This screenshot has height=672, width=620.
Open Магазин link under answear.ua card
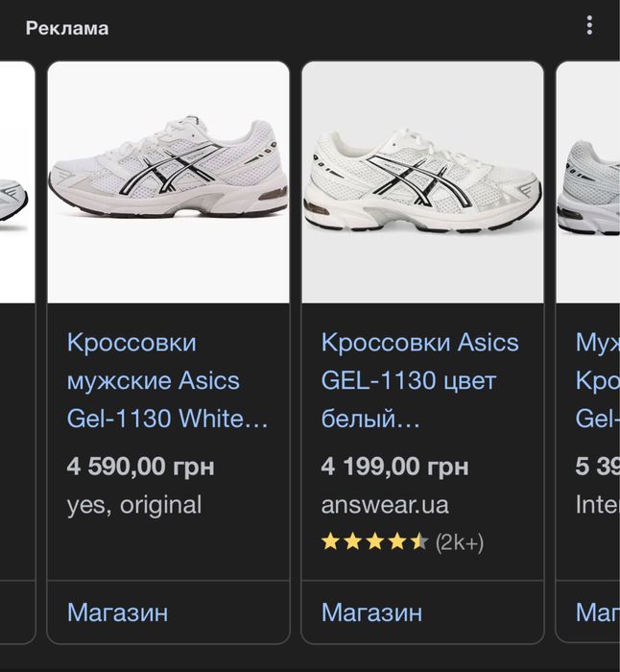coord(371,612)
